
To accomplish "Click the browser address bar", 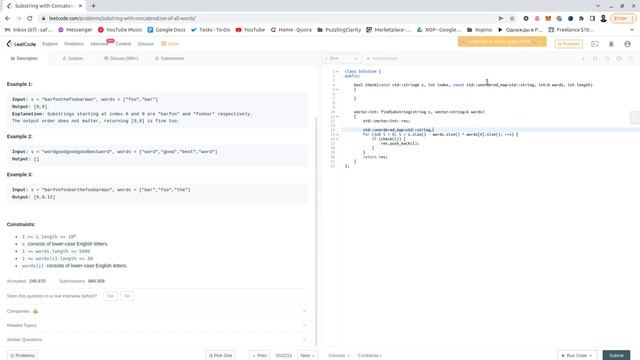I will (269, 18).
